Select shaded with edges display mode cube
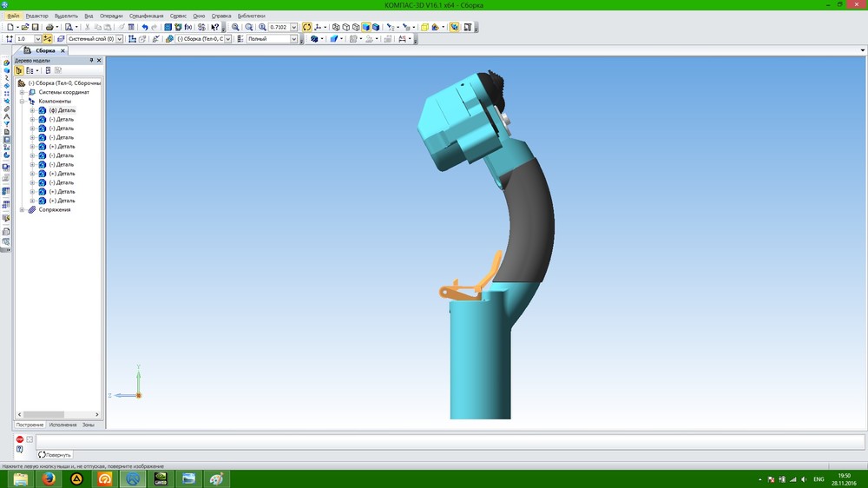The height and width of the screenshot is (488, 868). tap(376, 27)
